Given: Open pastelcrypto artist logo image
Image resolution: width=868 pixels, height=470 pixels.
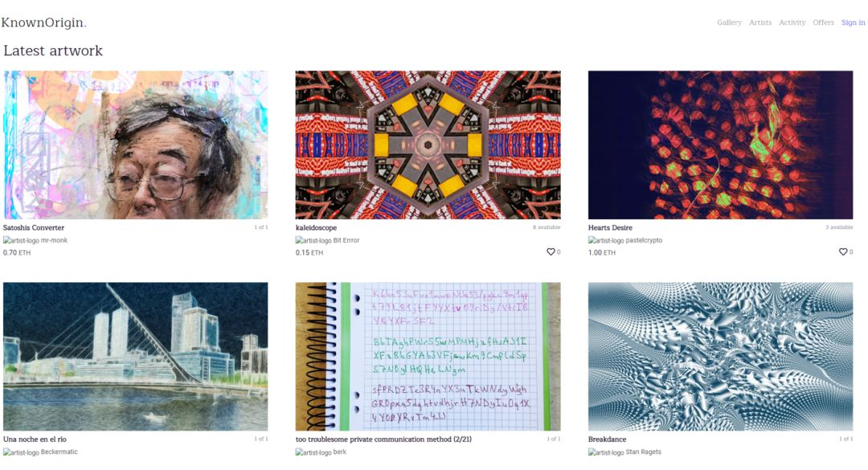Looking at the screenshot, I should pos(606,241).
